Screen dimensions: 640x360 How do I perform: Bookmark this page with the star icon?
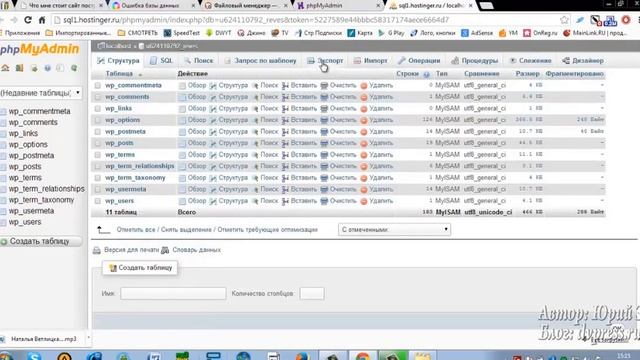[564, 20]
